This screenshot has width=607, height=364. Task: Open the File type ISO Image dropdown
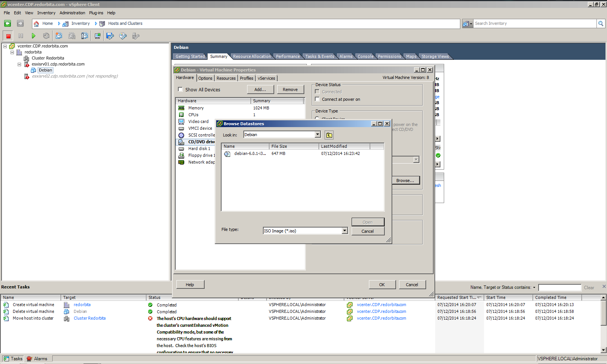(344, 231)
